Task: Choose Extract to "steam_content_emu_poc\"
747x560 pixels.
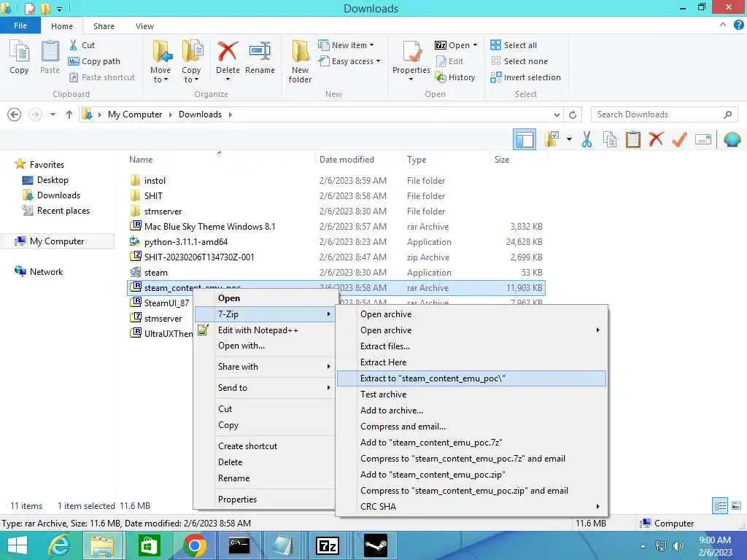Action: pos(472,378)
